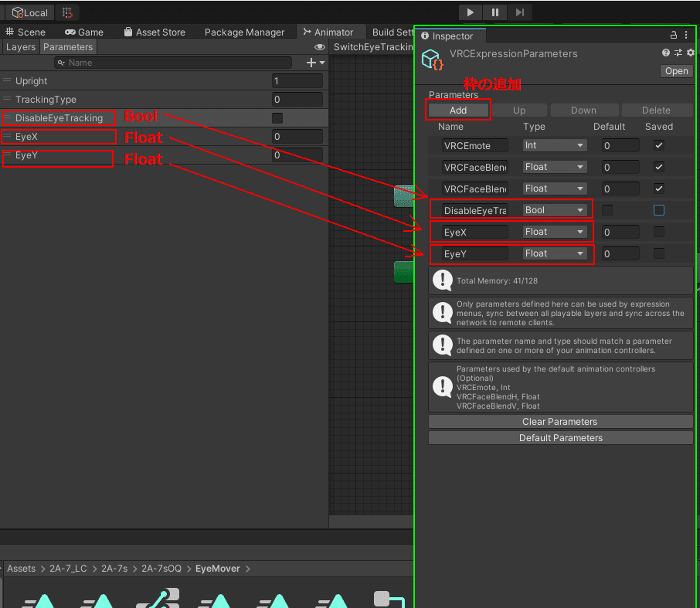This screenshot has height=608, width=700.
Task: Click Assets in the project breadcrumb
Action: 21,569
